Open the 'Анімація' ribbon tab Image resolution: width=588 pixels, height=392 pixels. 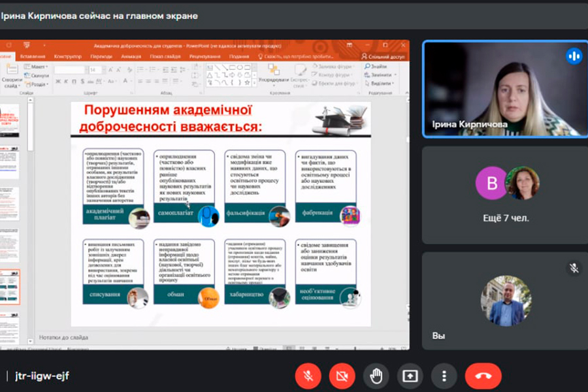point(131,56)
